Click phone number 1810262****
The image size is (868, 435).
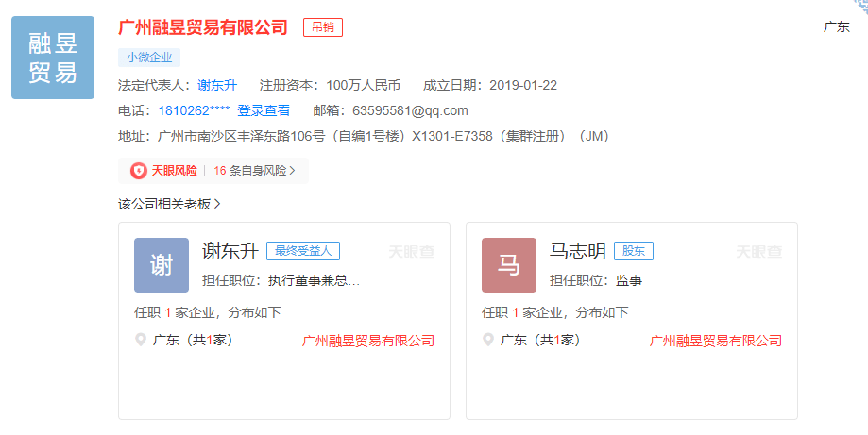coord(194,110)
